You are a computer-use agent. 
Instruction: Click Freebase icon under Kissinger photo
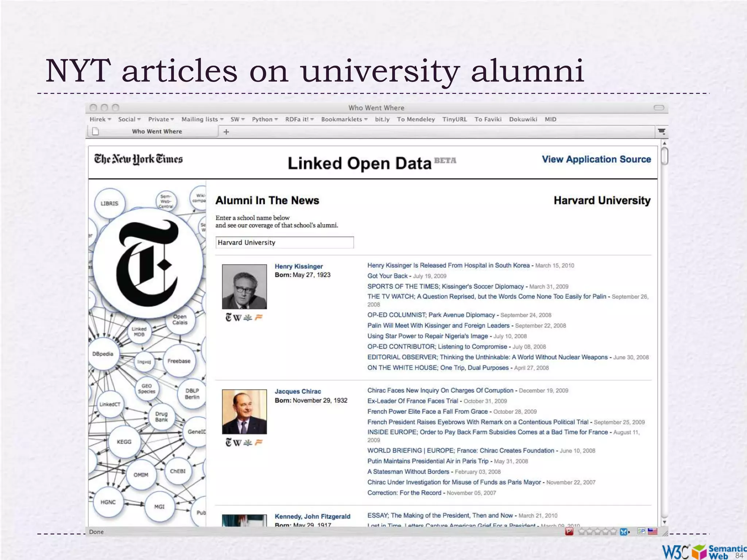tap(259, 318)
